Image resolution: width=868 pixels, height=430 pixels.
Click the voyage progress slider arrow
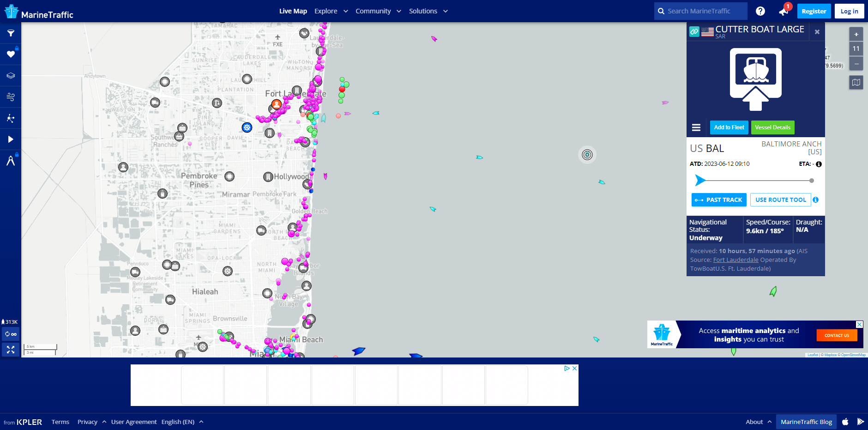point(700,181)
